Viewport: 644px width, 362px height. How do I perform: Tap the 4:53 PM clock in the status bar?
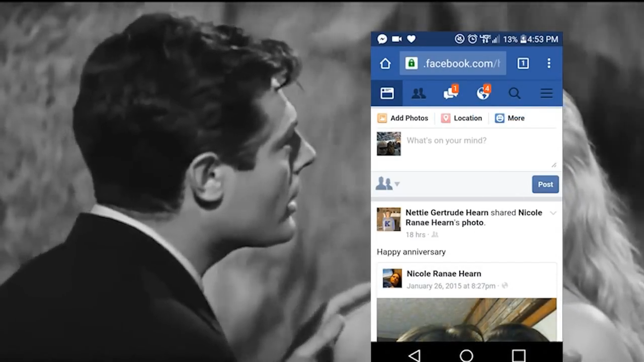543,39
